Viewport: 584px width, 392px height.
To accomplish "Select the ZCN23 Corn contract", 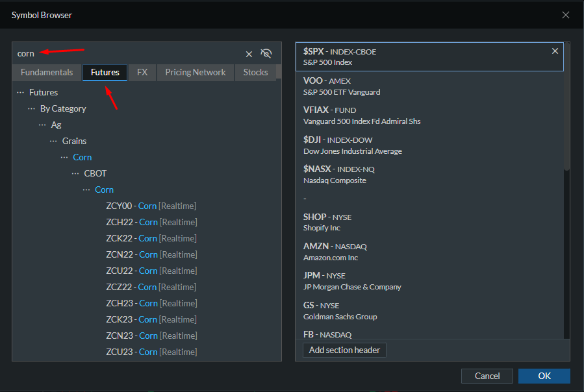I will pos(151,336).
